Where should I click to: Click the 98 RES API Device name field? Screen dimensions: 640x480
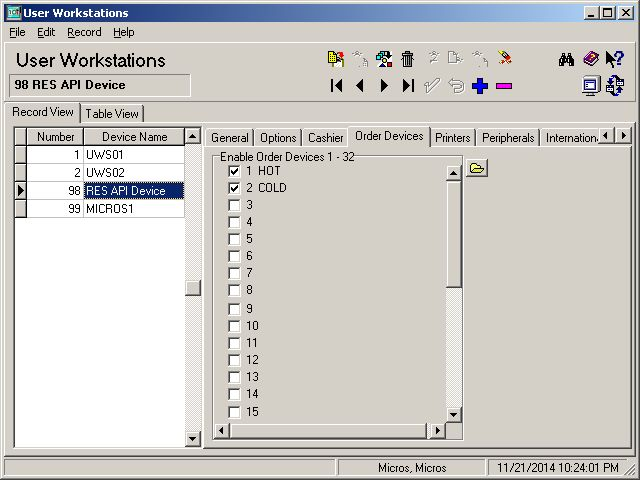[x=100, y=85]
